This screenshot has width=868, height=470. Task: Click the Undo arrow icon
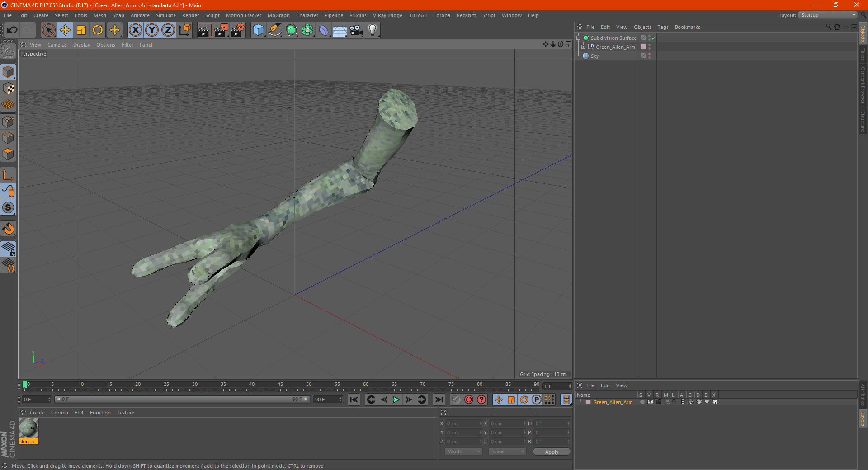click(x=12, y=30)
